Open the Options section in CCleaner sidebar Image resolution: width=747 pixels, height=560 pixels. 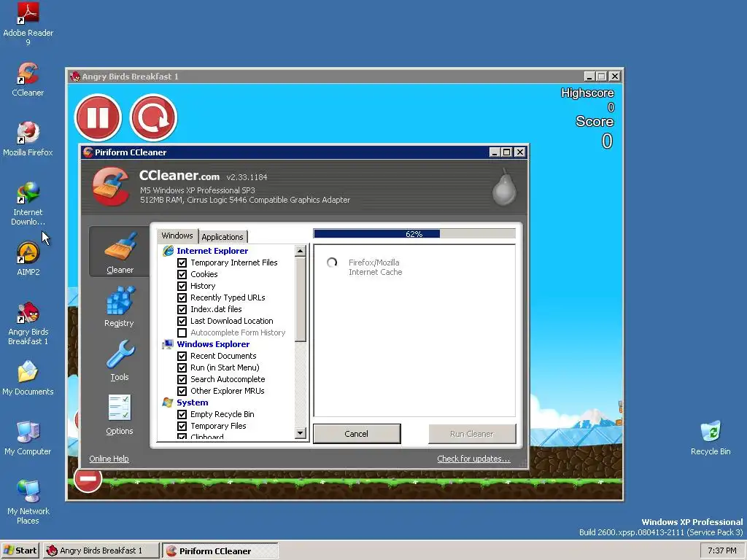click(x=120, y=414)
